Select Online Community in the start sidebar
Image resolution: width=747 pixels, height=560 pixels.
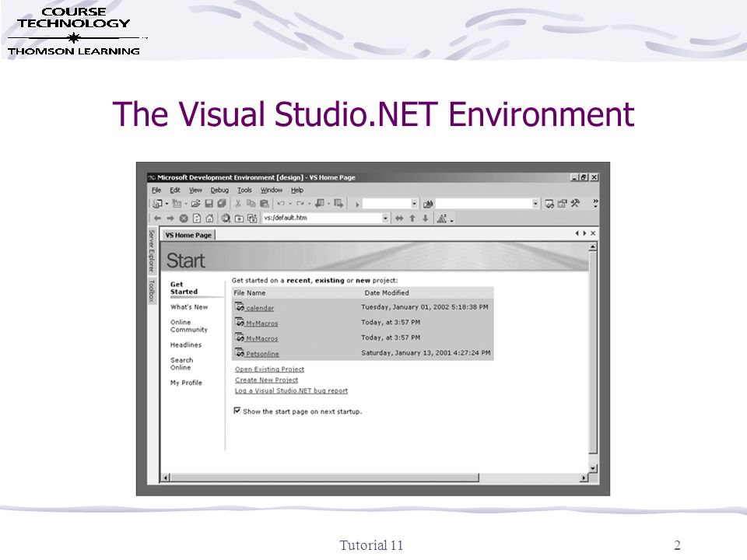point(188,326)
